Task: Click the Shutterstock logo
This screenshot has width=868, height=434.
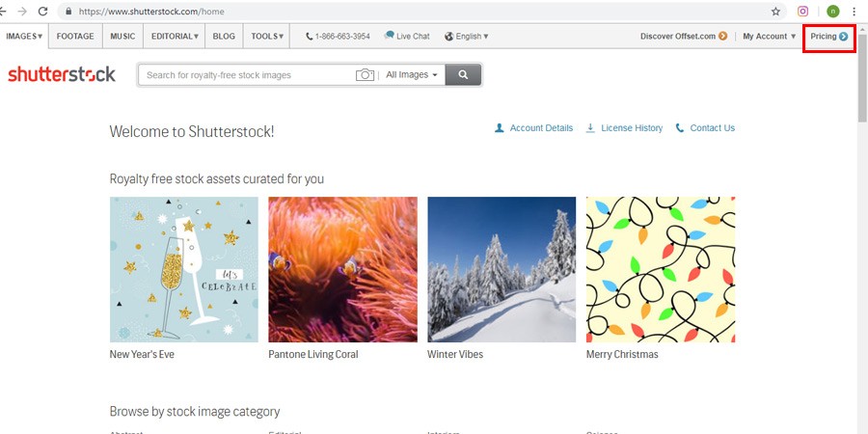Action: point(62,74)
